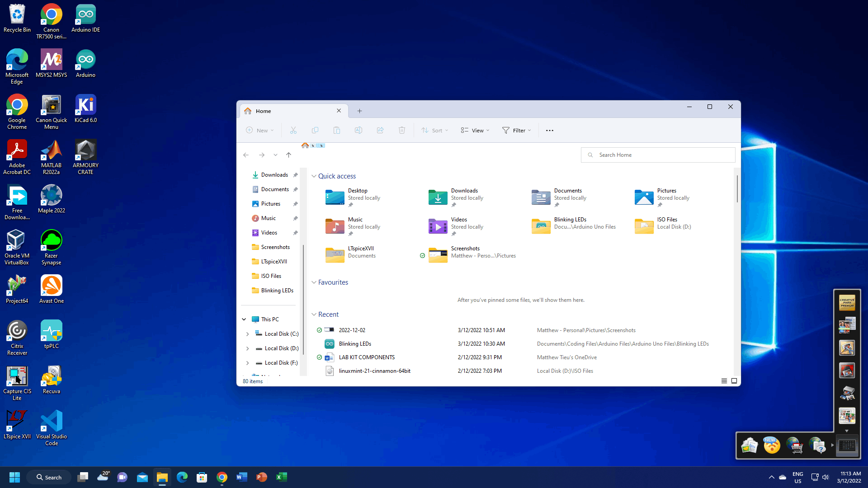Viewport: 868px width, 488px height.
Task: Switch to large thumbnails view icon
Action: pos(734,381)
